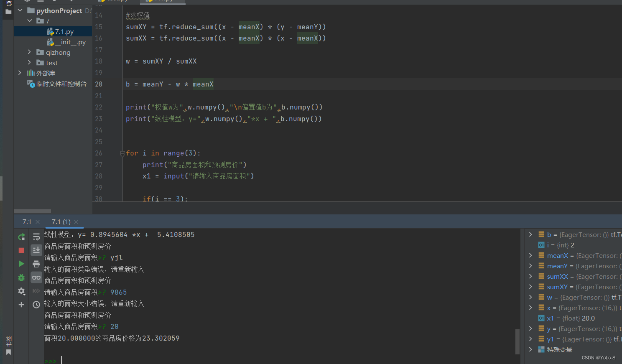Expand the y1 variable details
Image resolution: width=622 pixels, height=364 pixels.
pyautogui.click(x=530, y=339)
